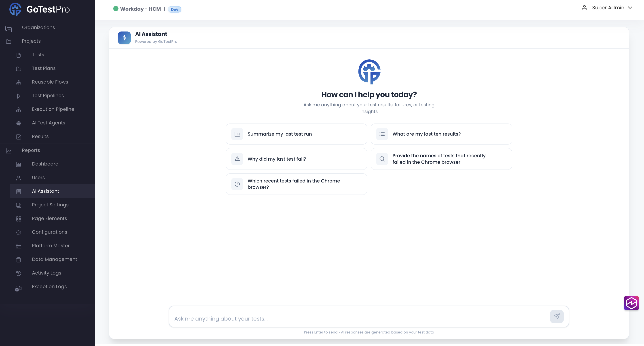Screen dimensions: 644x346
Task: Open the Super Admin dropdown chevron
Action: (x=630, y=8)
